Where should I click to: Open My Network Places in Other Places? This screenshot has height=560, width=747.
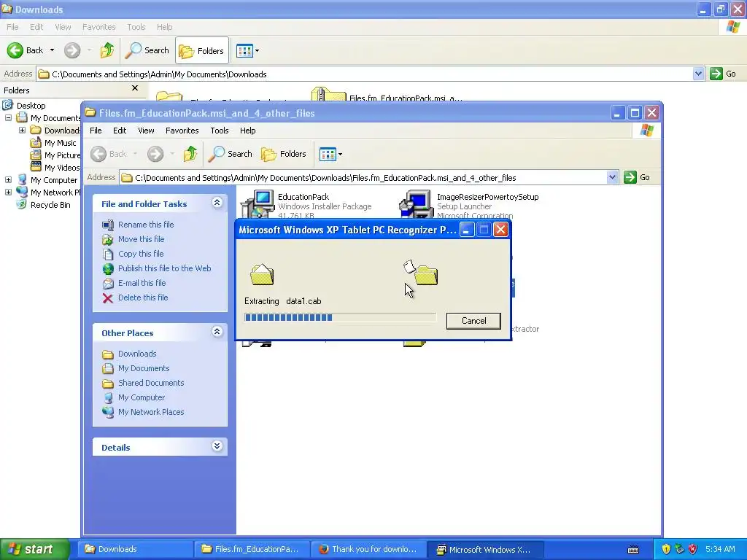click(x=151, y=412)
